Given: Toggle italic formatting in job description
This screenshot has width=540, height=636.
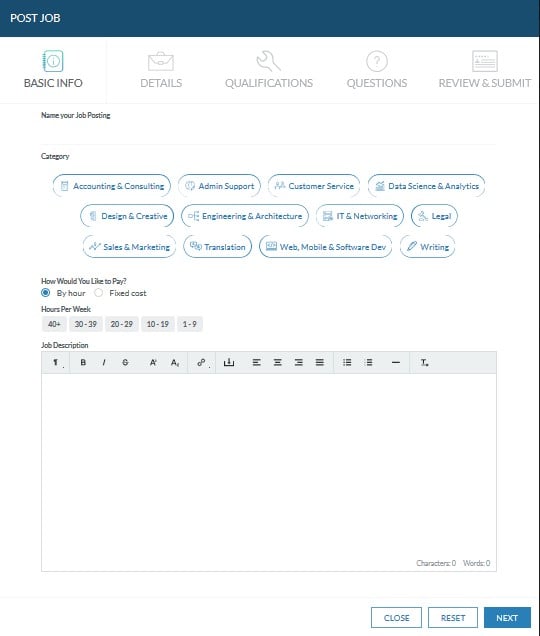Looking at the screenshot, I should tap(104, 363).
